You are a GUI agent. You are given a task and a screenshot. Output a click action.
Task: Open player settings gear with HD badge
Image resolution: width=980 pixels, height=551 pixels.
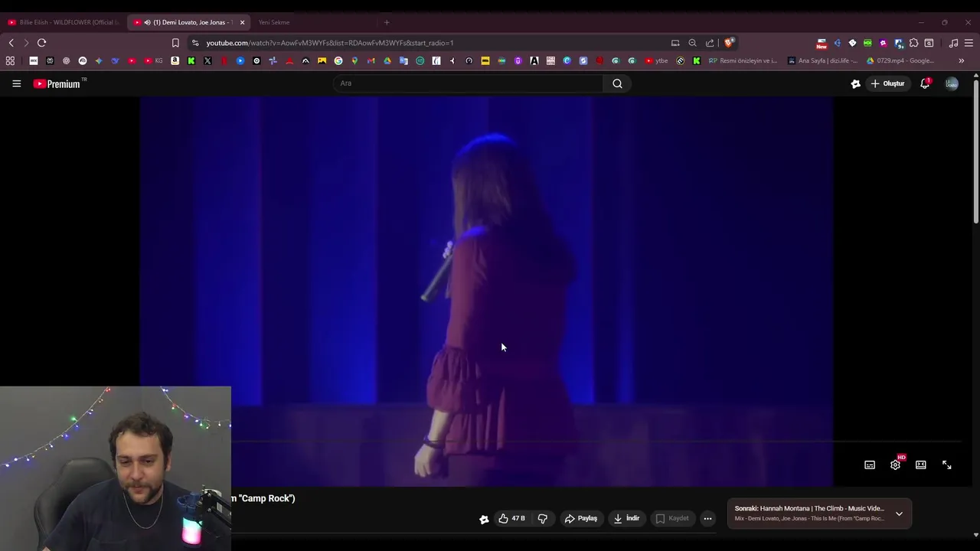click(896, 465)
